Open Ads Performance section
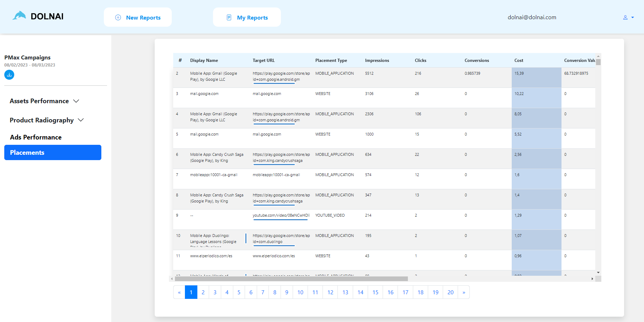Viewport: 644px width, 322px height. click(x=36, y=137)
